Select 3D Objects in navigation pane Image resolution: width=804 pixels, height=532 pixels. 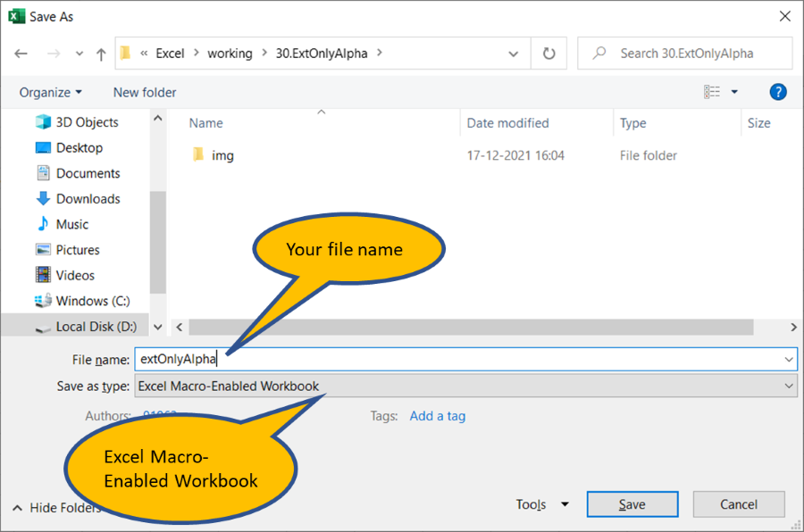click(87, 122)
